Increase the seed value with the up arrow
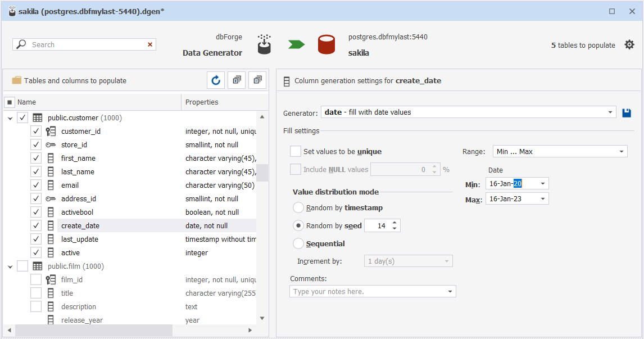The width and height of the screenshot is (644, 339). (394, 223)
